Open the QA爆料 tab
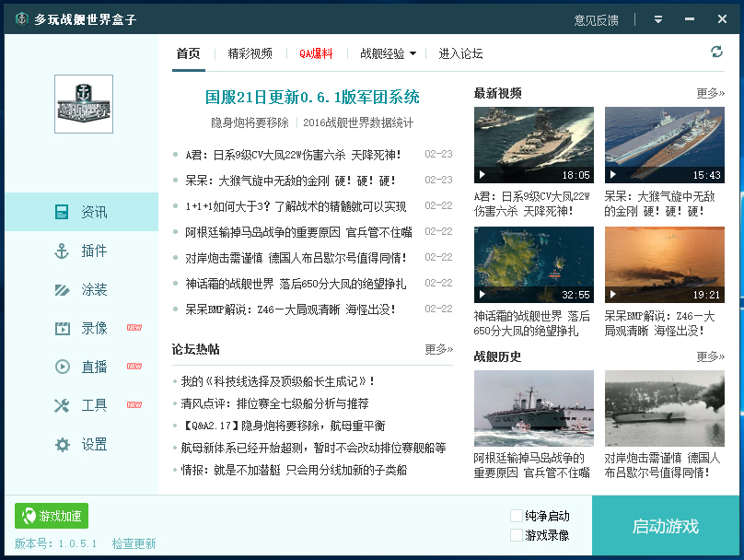Viewport: 744px width, 560px height. click(317, 53)
